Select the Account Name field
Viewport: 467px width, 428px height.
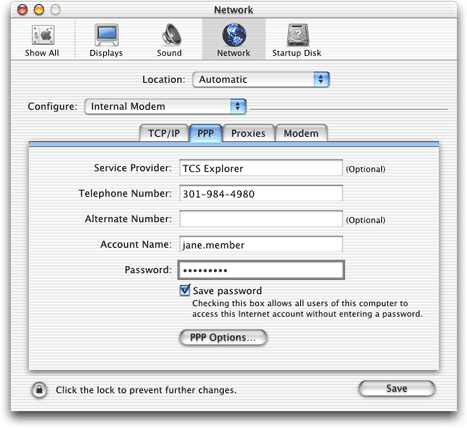(261, 244)
